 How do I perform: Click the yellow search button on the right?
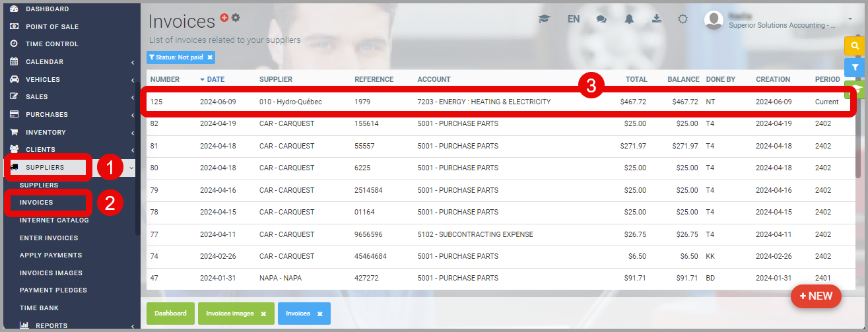pos(854,46)
